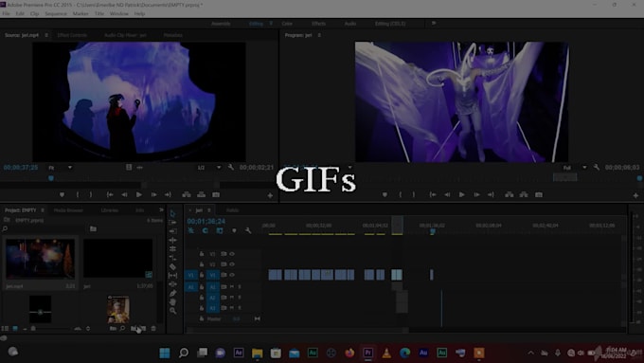
Task: Hide track V2 with its eye icon
Action: [232, 264]
